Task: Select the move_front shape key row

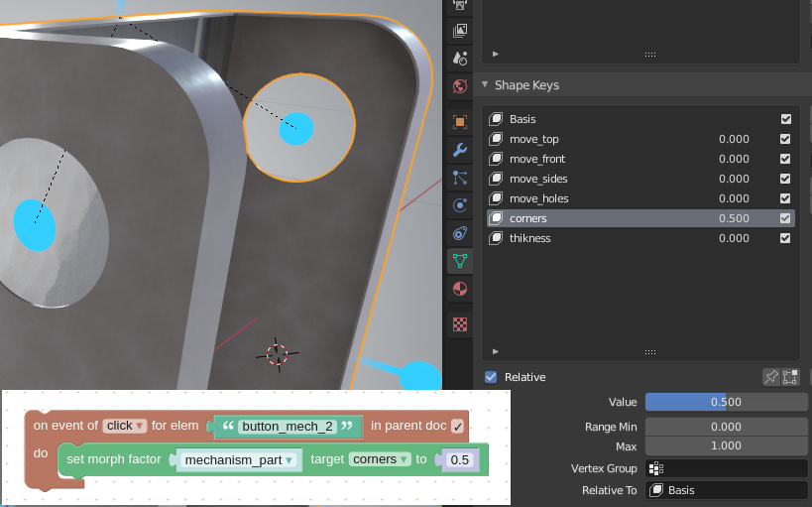Action: click(x=640, y=159)
